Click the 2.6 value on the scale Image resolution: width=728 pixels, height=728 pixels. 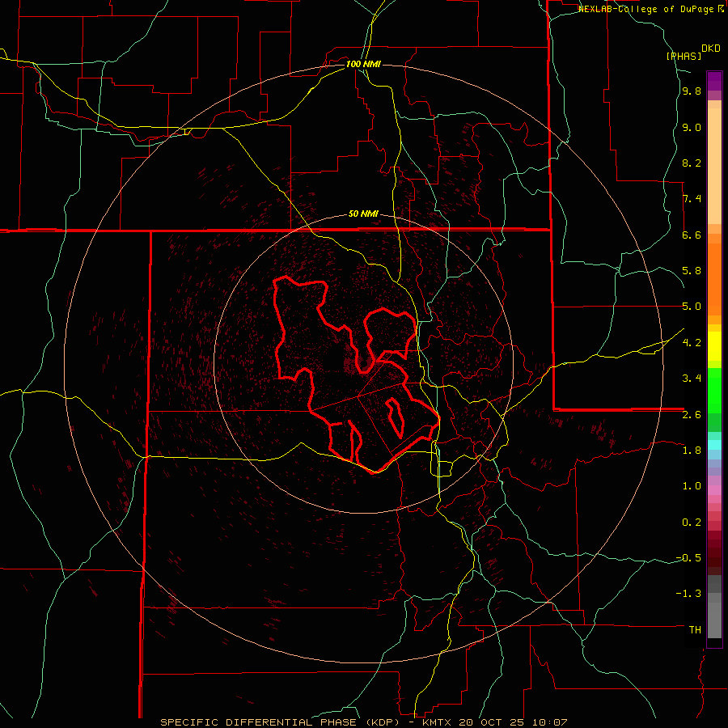pos(692,415)
